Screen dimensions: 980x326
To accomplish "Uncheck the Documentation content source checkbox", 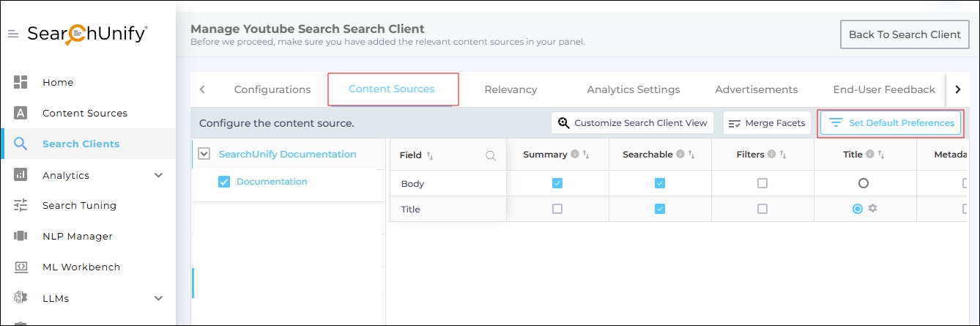I will tap(224, 182).
